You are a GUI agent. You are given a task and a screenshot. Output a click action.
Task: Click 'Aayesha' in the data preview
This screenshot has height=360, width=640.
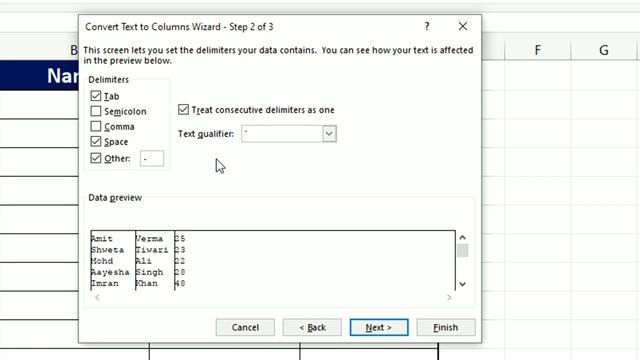pyautogui.click(x=110, y=272)
